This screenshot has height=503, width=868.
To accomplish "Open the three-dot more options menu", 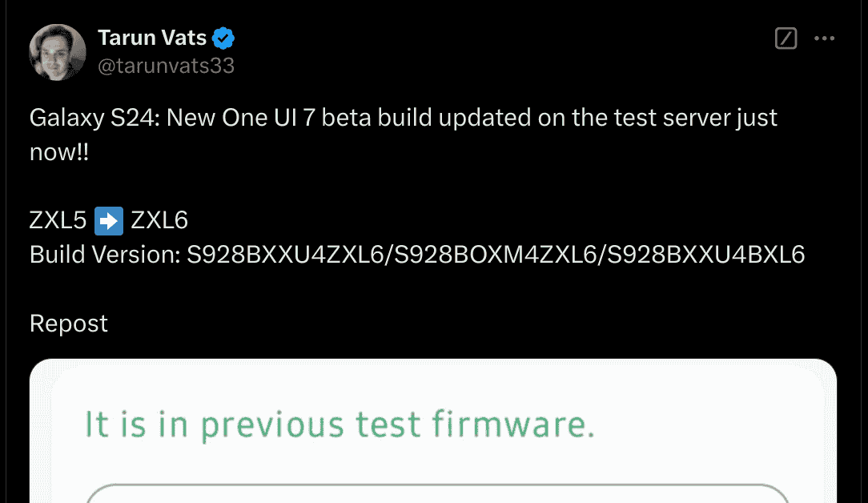I will pos(825,38).
